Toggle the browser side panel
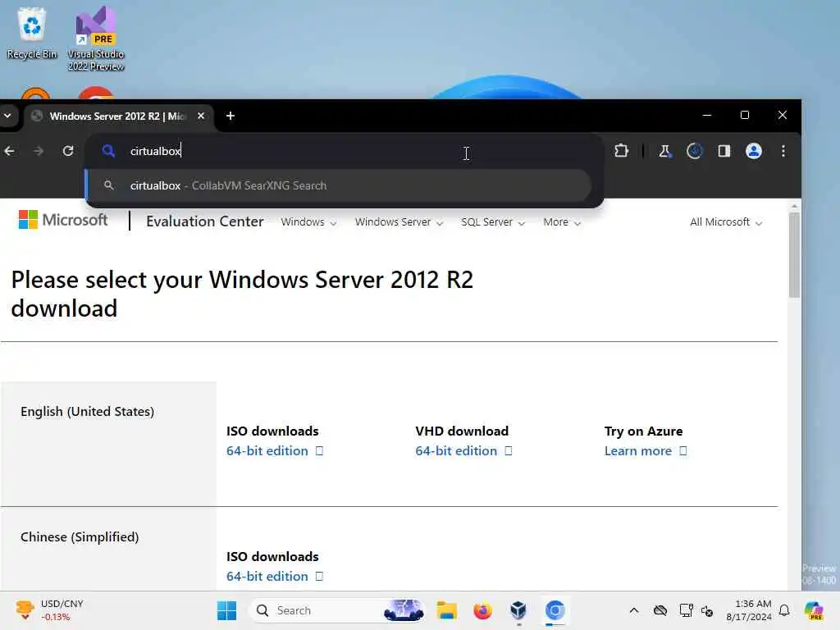840x630 pixels. 724,151
